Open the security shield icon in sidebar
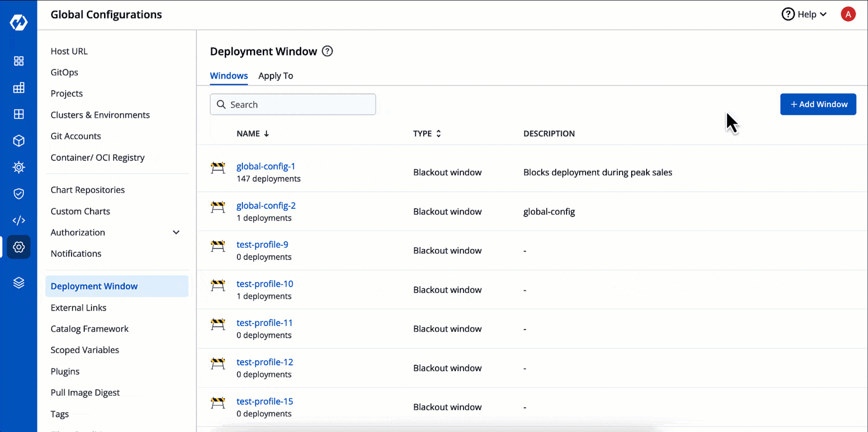The image size is (868, 432). 19,194
